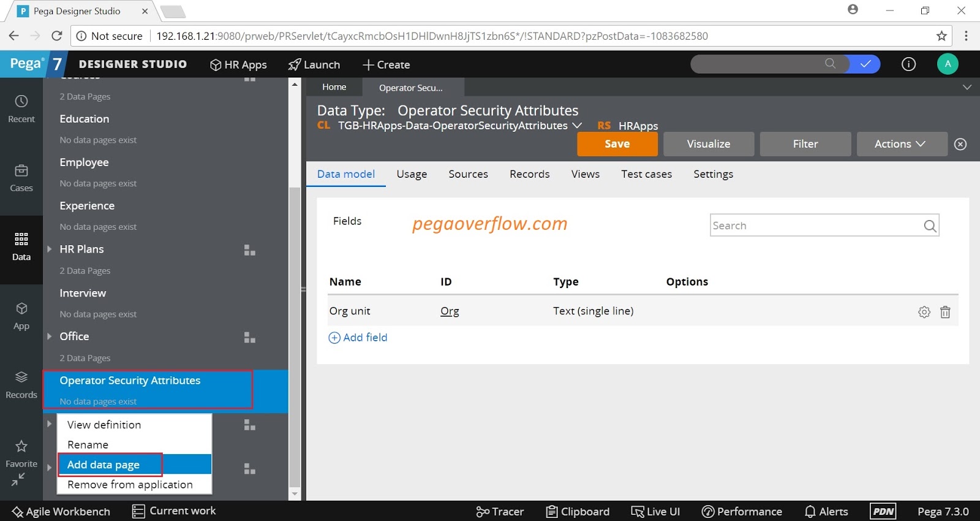
Task: Click the blue checkmark button in header
Action: pyautogui.click(x=865, y=64)
